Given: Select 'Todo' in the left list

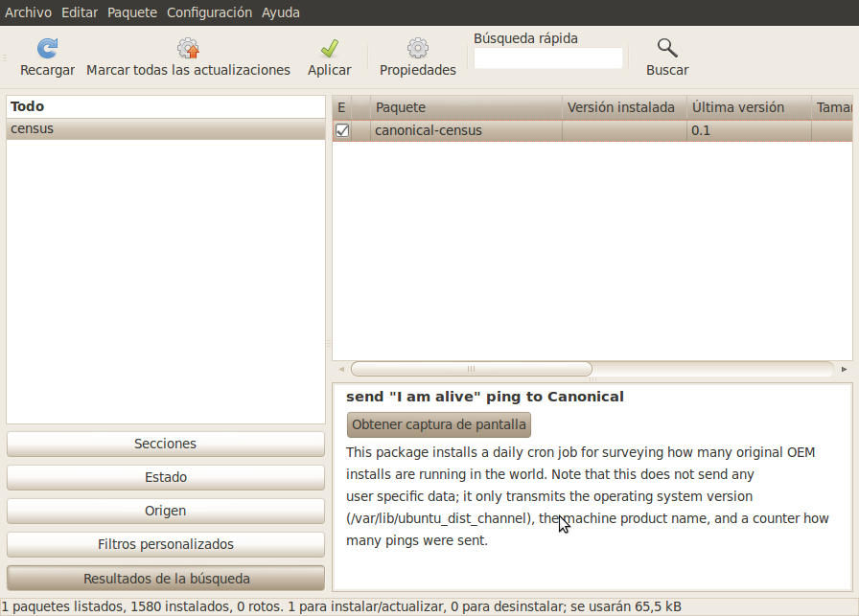Looking at the screenshot, I should [166, 106].
